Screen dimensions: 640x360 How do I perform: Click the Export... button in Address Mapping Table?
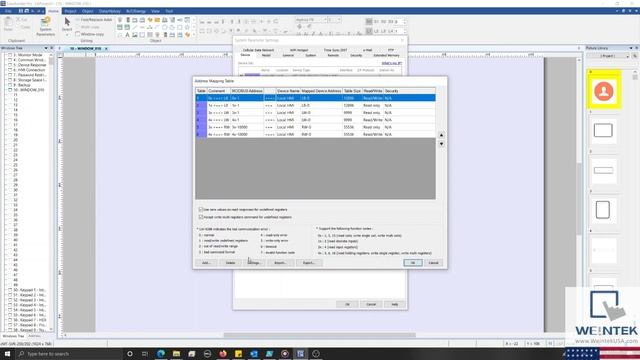pyautogui.click(x=309, y=263)
